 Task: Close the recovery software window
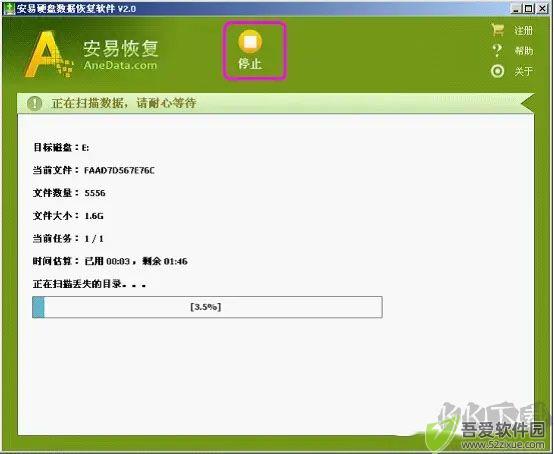pyautogui.click(x=542, y=8)
